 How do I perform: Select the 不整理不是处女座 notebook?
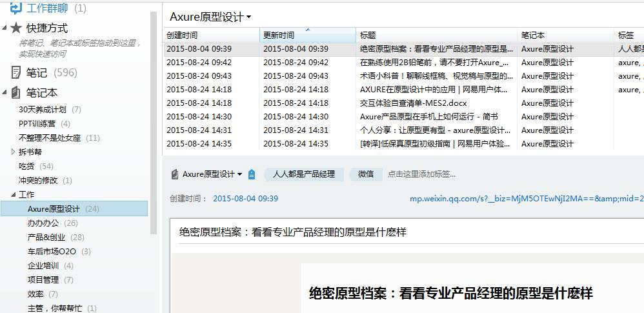pyautogui.click(x=59, y=138)
